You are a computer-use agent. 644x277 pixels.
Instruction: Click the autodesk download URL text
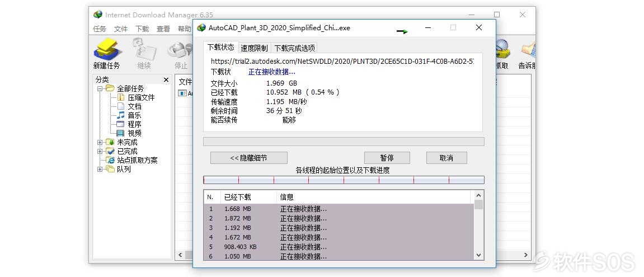[x=342, y=61]
